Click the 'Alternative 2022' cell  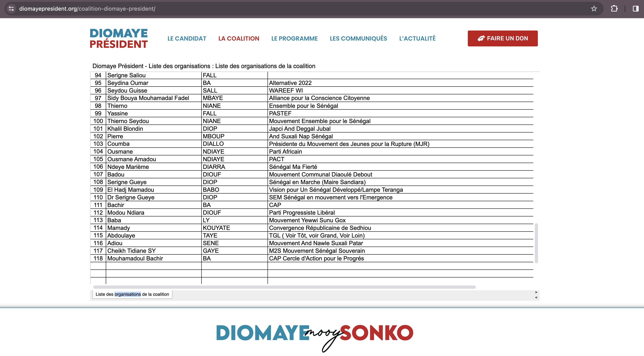click(x=400, y=83)
